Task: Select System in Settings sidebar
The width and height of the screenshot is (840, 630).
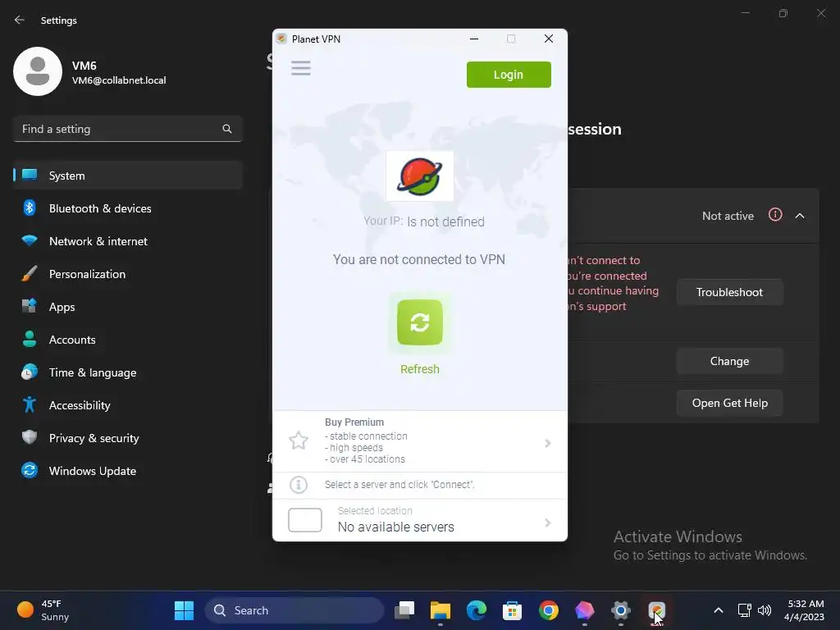Action: [x=127, y=176]
